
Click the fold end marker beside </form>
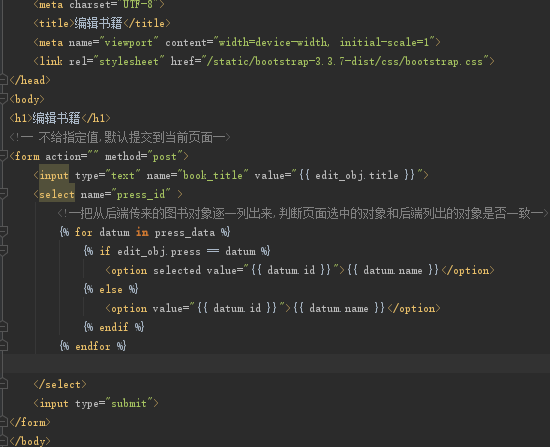[3, 422]
